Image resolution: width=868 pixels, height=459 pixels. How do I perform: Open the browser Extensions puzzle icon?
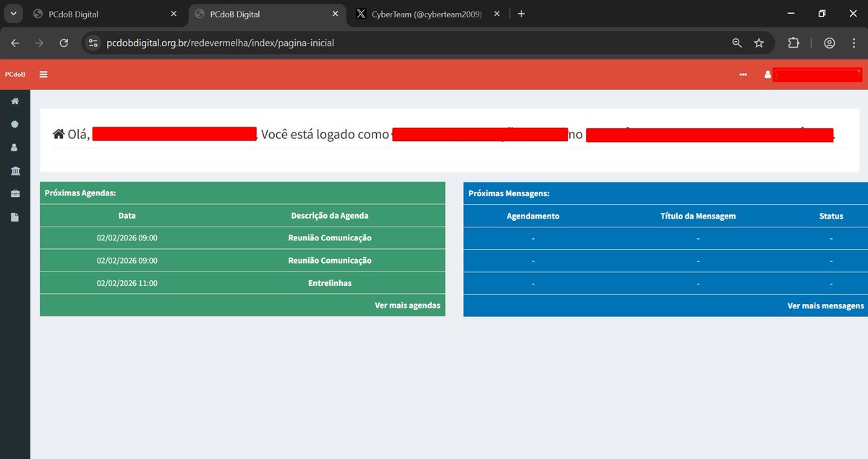[793, 43]
